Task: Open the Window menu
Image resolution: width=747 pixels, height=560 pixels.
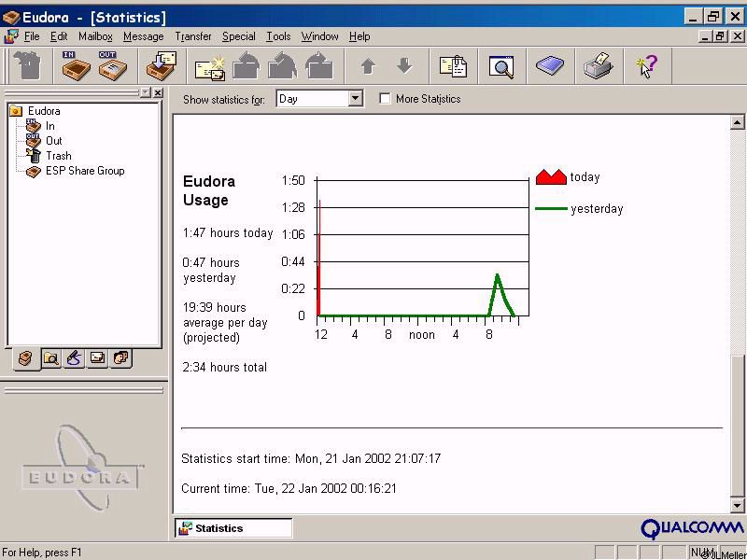Action: tap(319, 36)
